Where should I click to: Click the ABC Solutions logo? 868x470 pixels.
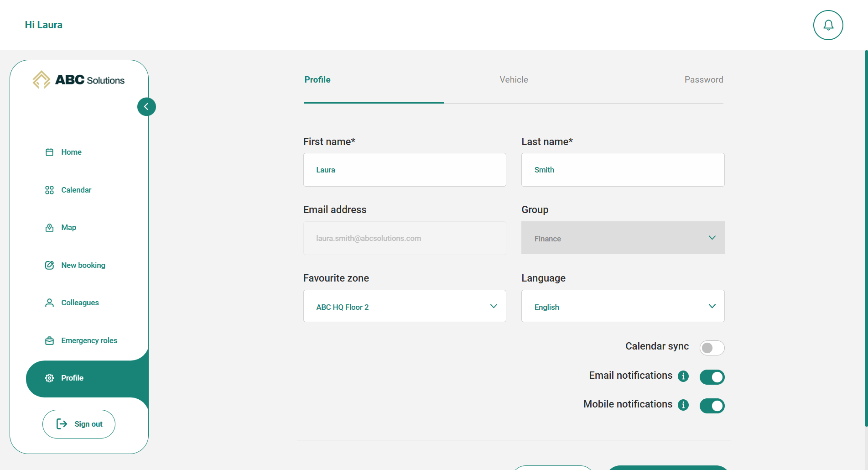(x=78, y=80)
